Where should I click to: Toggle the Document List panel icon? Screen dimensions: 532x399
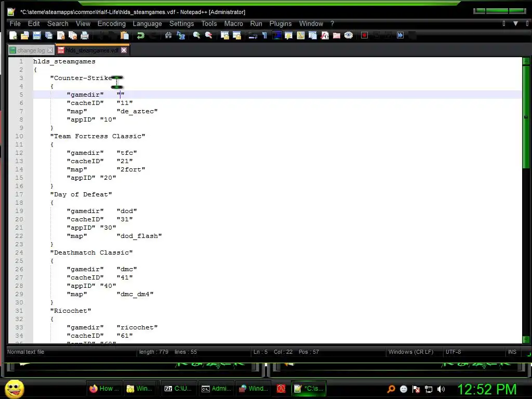tap(312, 35)
